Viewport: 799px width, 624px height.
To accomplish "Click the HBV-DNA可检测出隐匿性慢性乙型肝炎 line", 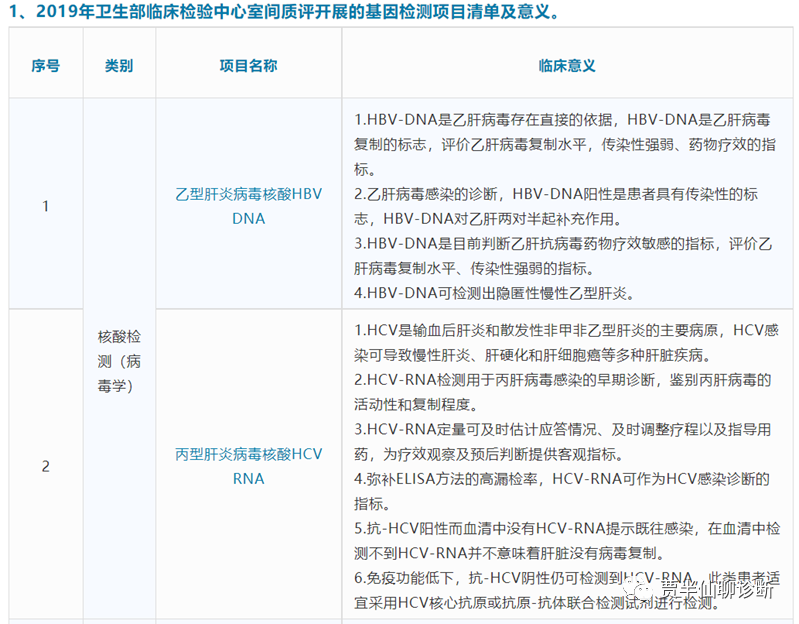I will [495, 294].
